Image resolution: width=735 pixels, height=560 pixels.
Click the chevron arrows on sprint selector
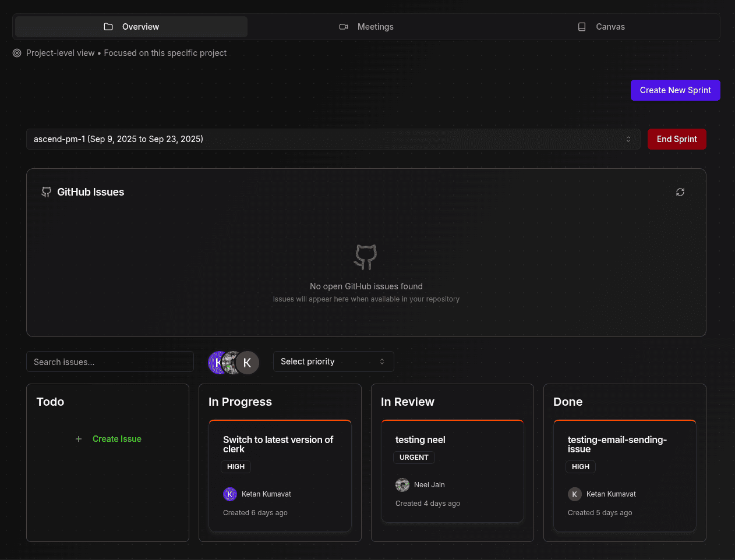(628, 139)
